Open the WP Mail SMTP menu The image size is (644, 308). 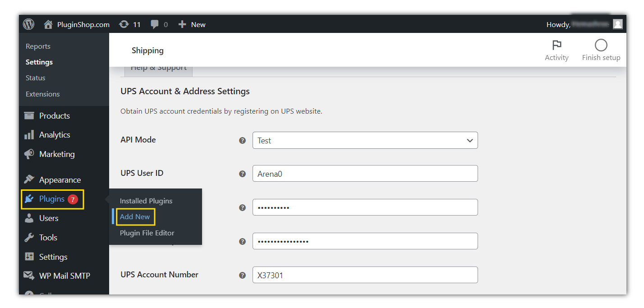click(64, 276)
